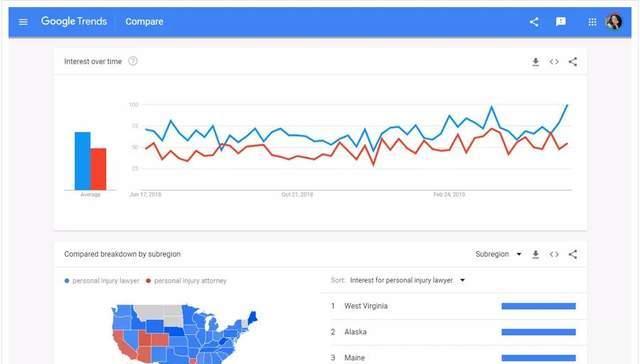640x364 pixels.
Task: Open the send feedback icon
Action: pos(561,21)
